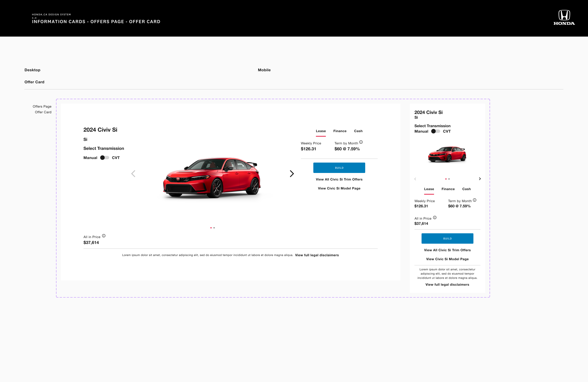Click the Desktop section heading
The image size is (588, 382).
(x=32, y=70)
